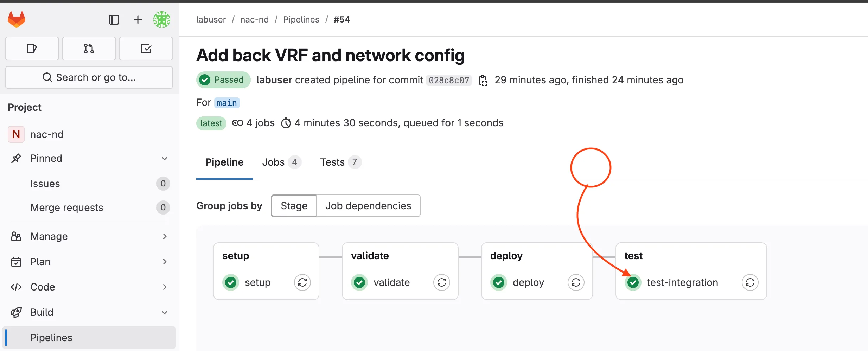The image size is (868, 351).
Task: Click the labuser breadcrumb link
Action: [211, 19]
